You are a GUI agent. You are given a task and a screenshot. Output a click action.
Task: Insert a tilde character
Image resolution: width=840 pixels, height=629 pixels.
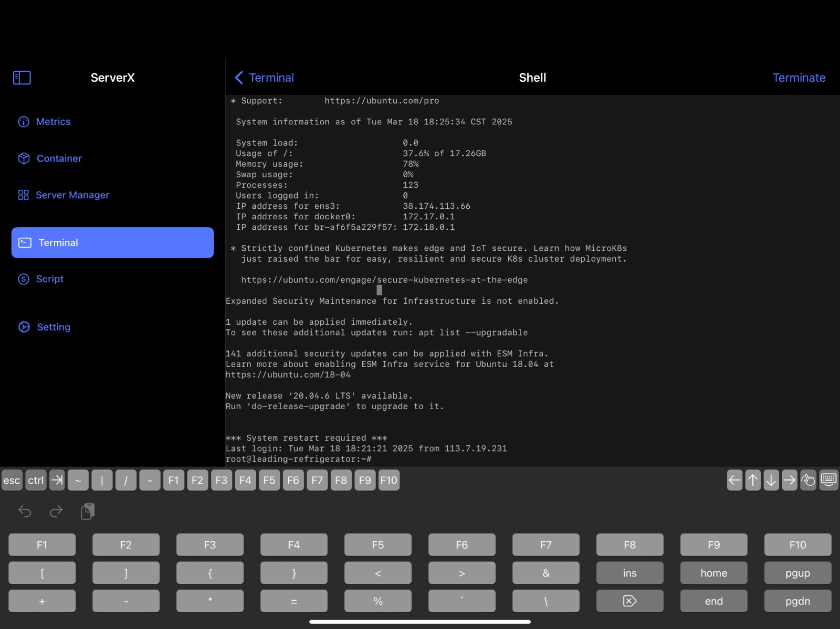click(78, 480)
